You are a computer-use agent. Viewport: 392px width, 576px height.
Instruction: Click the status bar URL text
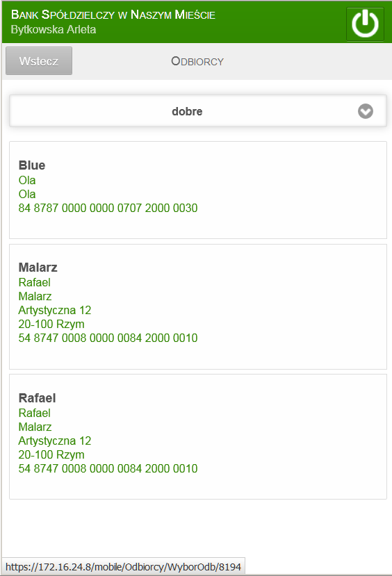click(x=124, y=567)
